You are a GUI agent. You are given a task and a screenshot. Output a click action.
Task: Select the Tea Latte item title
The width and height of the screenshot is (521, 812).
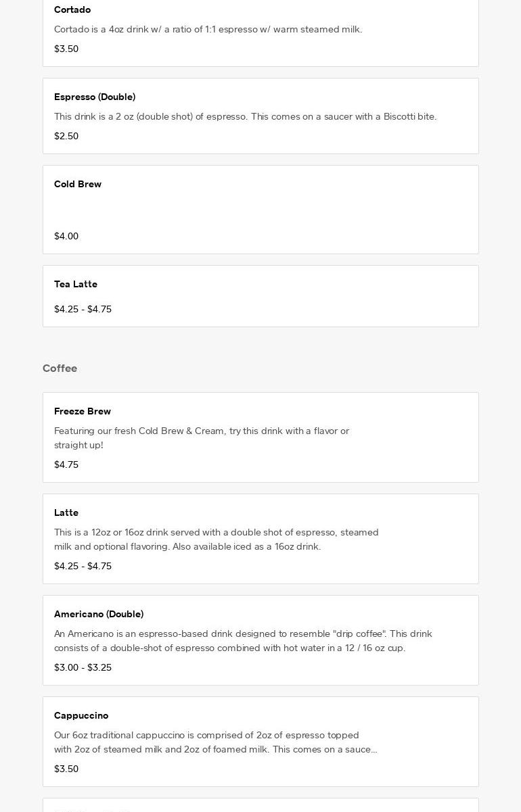click(76, 284)
